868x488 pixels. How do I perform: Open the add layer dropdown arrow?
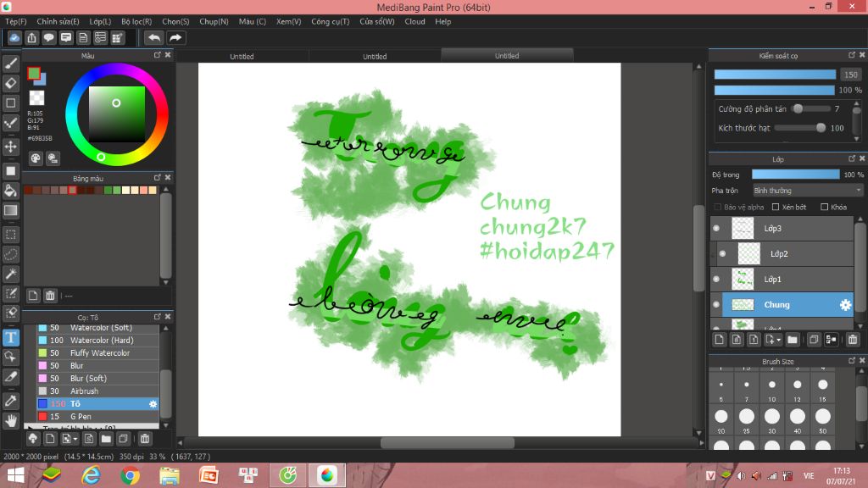point(779,340)
